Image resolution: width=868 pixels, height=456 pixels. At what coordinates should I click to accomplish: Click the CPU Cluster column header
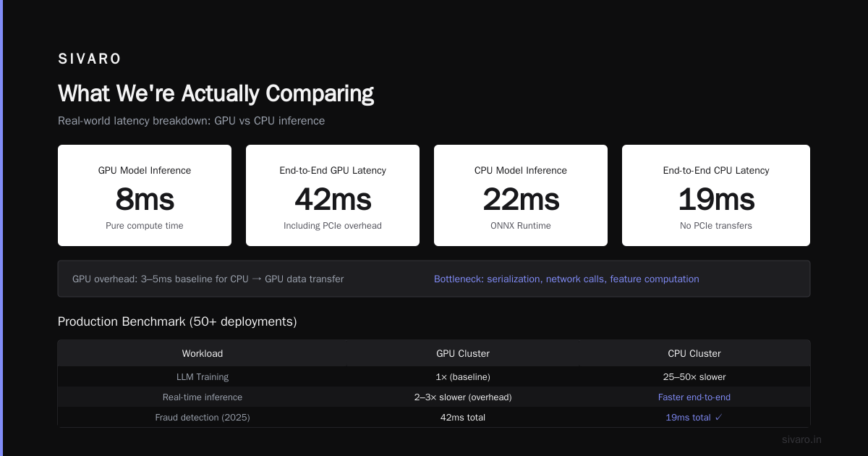[x=694, y=354]
